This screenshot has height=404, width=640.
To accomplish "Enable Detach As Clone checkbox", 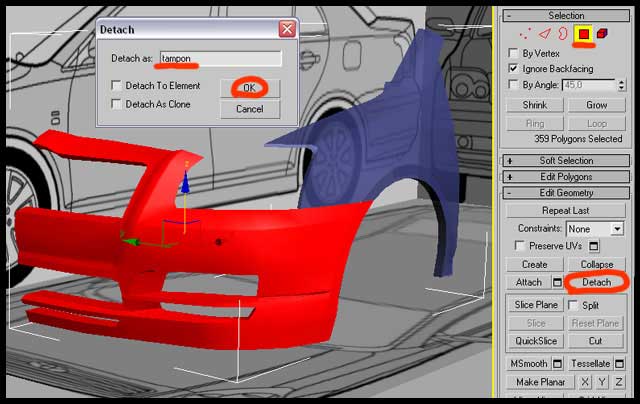I will click(x=117, y=103).
